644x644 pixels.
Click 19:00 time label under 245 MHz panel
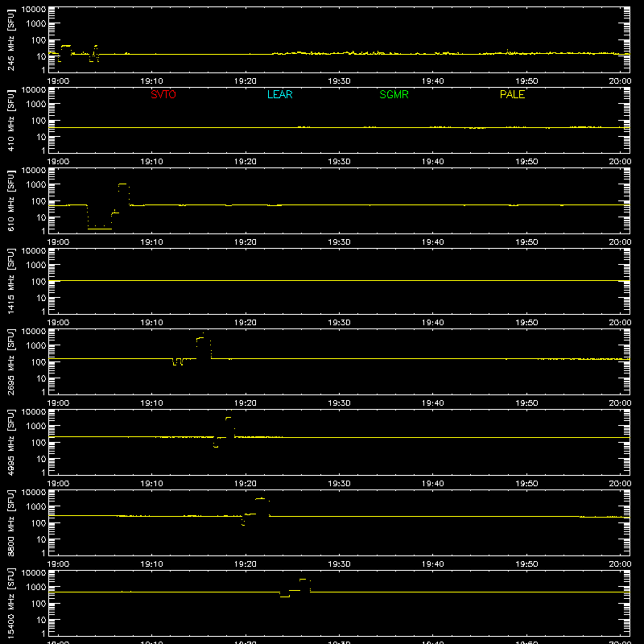coord(58,81)
